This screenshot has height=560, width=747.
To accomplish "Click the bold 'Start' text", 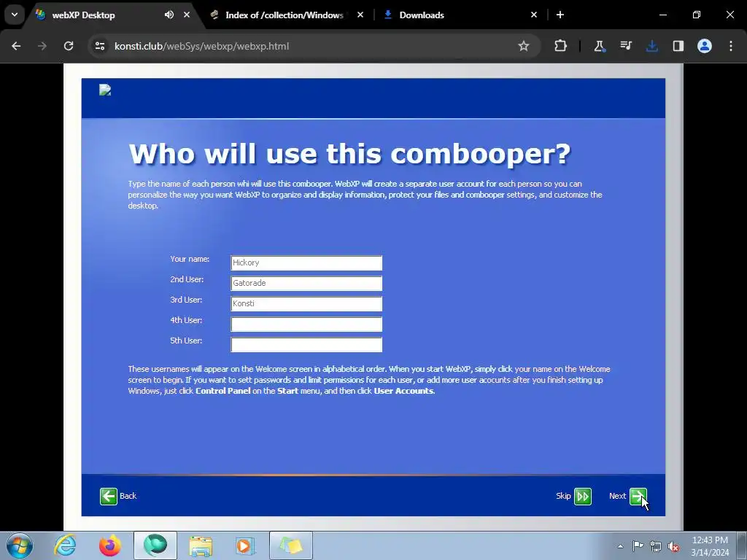I will coord(287,391).
